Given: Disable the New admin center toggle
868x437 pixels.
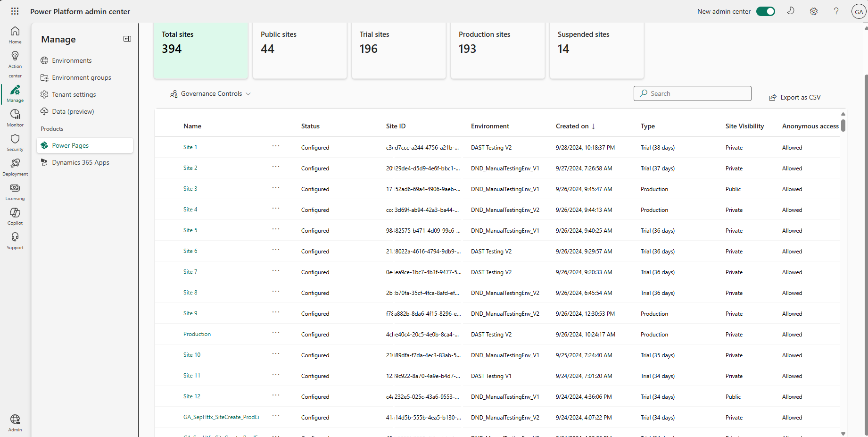Looking at the screenshot, I should 765,11.
